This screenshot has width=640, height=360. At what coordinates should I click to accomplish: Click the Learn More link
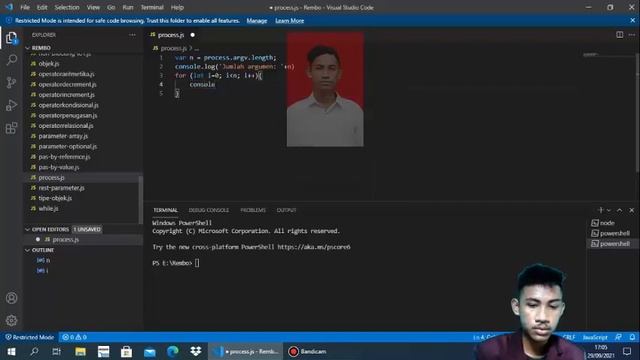tap(289, 21)
